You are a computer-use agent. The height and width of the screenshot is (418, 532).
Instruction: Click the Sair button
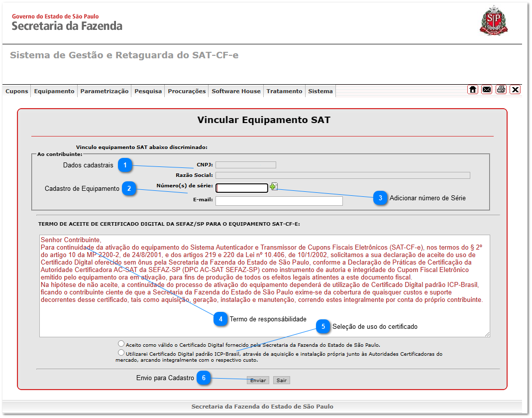[x=281, y=379]
